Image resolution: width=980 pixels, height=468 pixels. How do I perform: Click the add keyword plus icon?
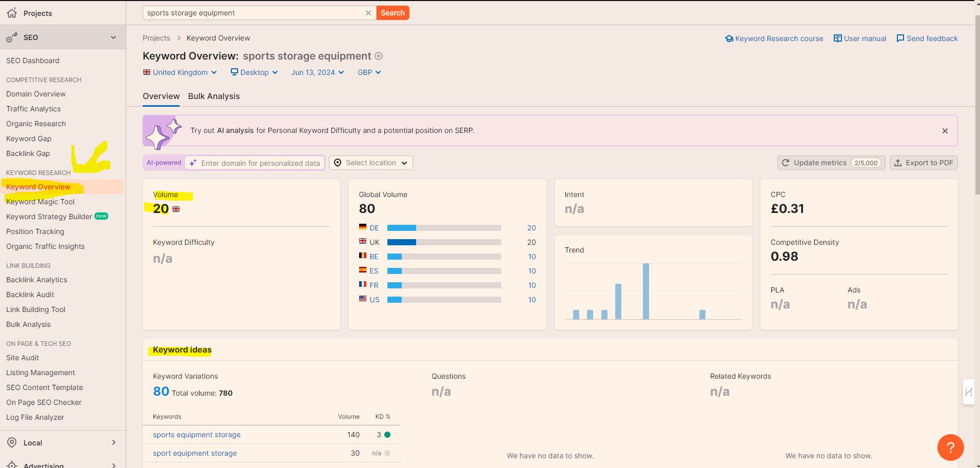pos(379,56)
